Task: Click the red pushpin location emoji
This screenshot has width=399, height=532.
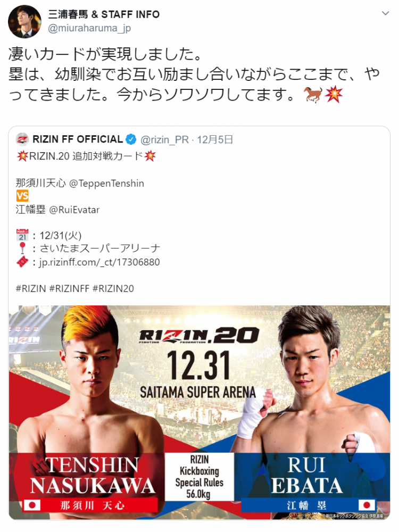Action: tap(22, 248)
